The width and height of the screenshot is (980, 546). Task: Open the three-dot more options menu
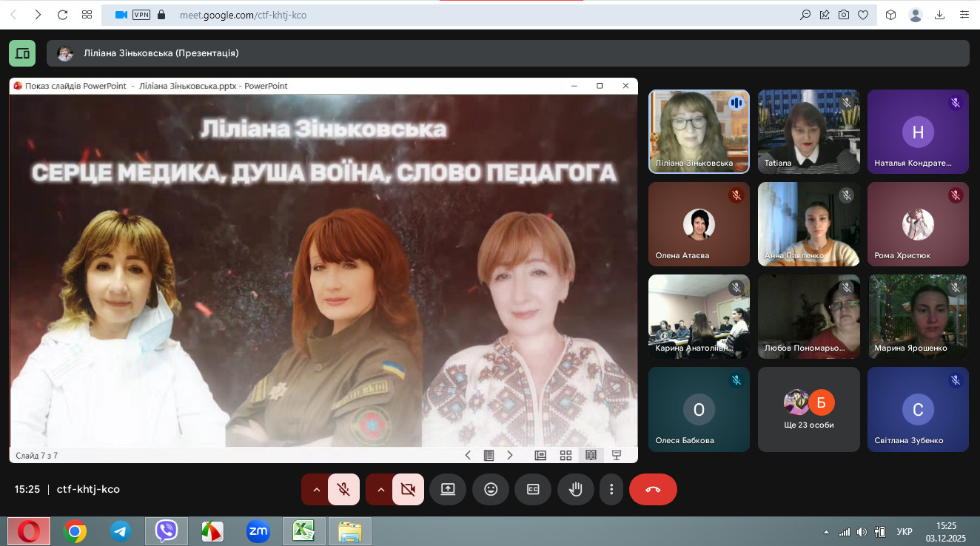tap(611, 489)
